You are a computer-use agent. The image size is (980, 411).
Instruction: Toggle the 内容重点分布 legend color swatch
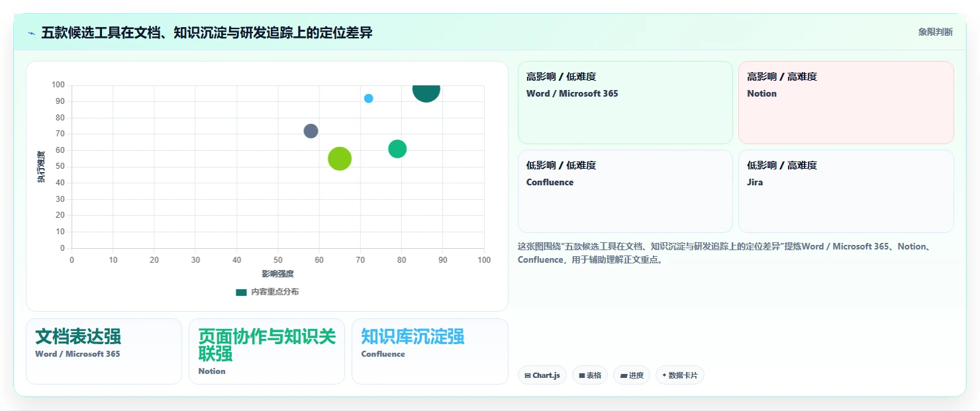coord(241,292)
